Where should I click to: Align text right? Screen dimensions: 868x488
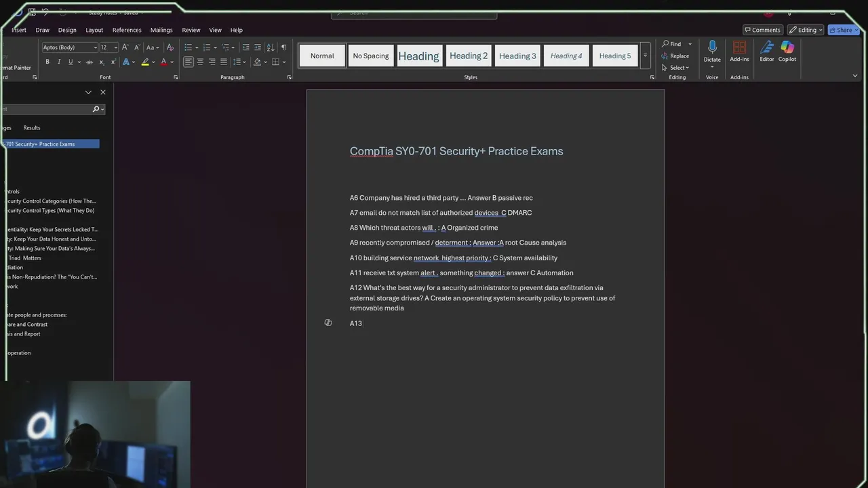pos(212,62)
